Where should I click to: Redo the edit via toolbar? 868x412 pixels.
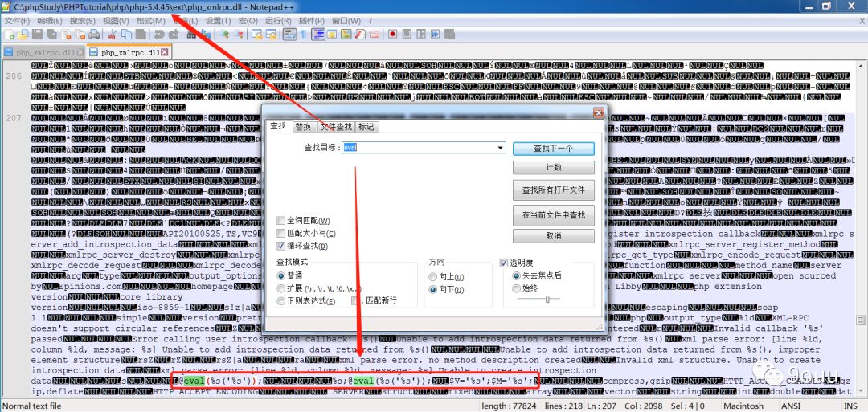click(x=174, y=35)
